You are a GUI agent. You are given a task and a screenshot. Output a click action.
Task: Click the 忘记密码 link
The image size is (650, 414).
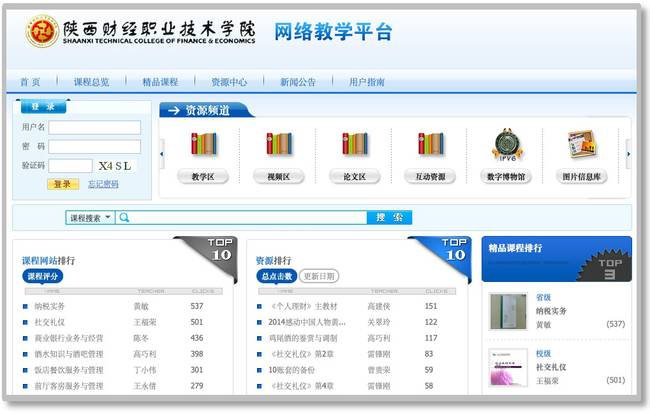click(103, 184)
